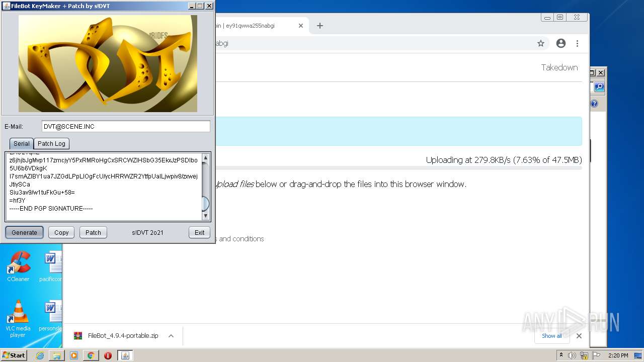Click the action center flag tray icon
This screenshot has height=362, width=644.
click(x=596, y=355)
